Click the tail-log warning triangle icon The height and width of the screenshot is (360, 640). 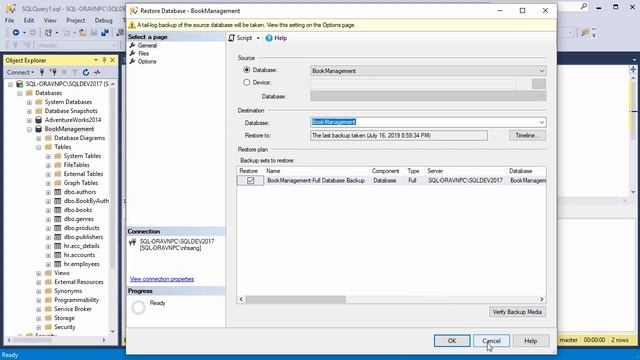point(132,25)
